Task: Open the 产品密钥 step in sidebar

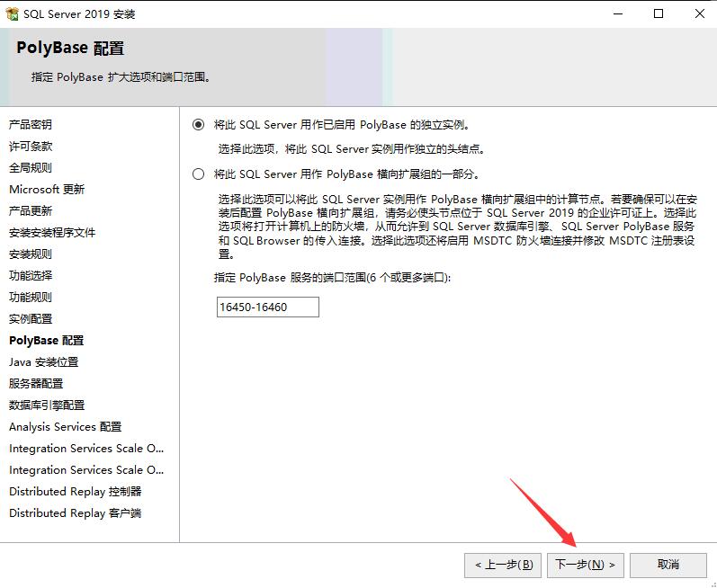Action: pos(31,125)
